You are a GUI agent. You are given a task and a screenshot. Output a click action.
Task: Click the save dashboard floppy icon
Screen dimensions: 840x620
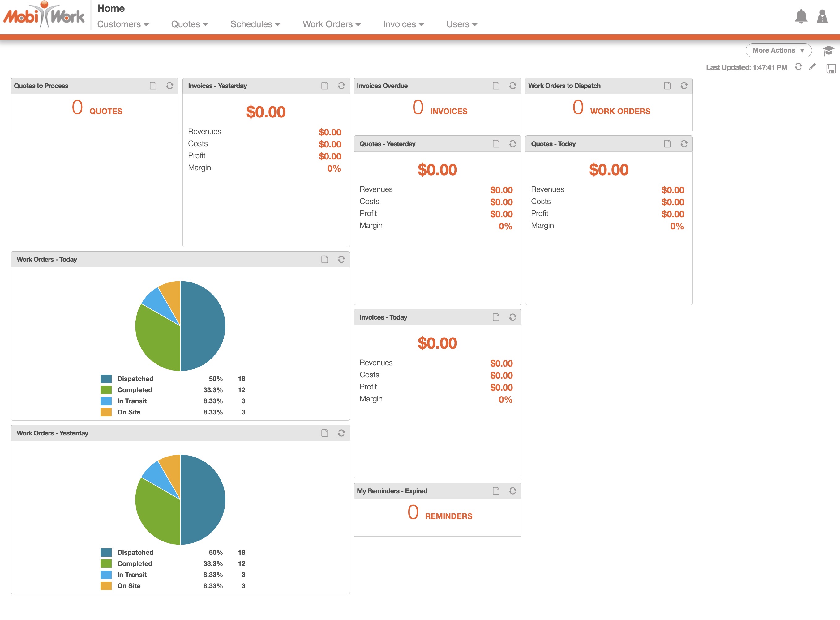coord(831,68)
